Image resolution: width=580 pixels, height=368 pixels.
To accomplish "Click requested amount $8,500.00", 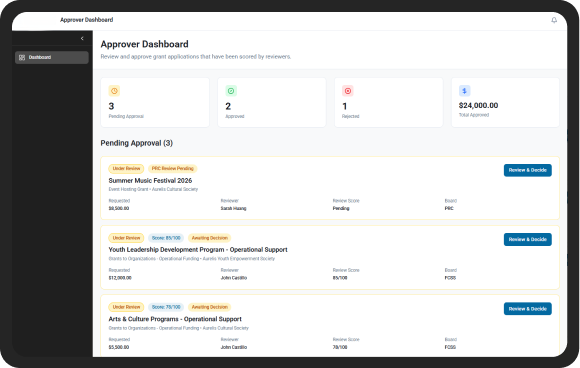I will pyautogui.click(x=119, y=209).
